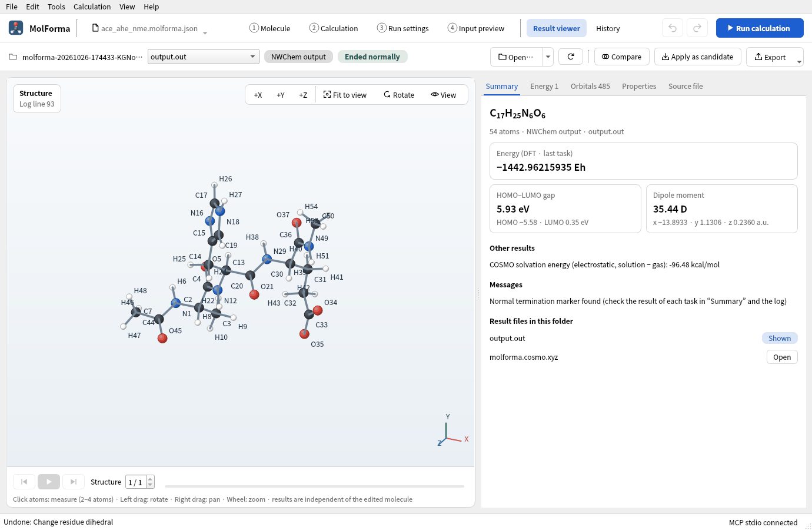Screen dimensions: 812x530
Task: Expand the Export options arrow
Action: (799, 61)
